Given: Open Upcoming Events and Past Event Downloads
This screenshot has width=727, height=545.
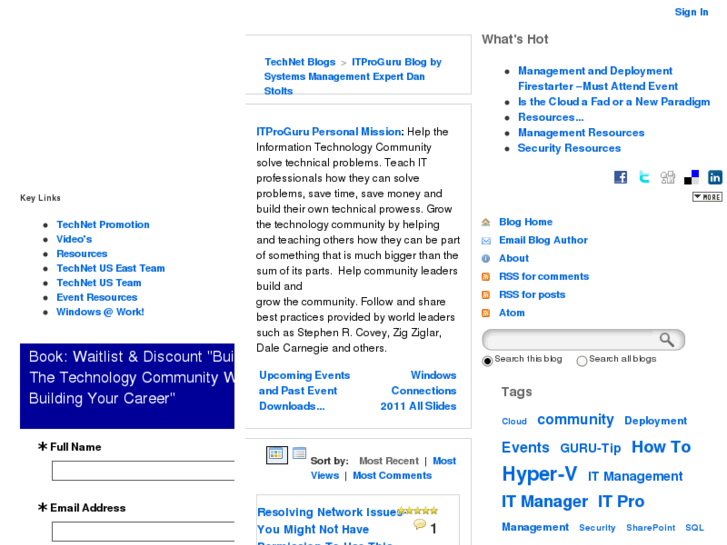Looking at the screenshot, I should tap(304, 391).
